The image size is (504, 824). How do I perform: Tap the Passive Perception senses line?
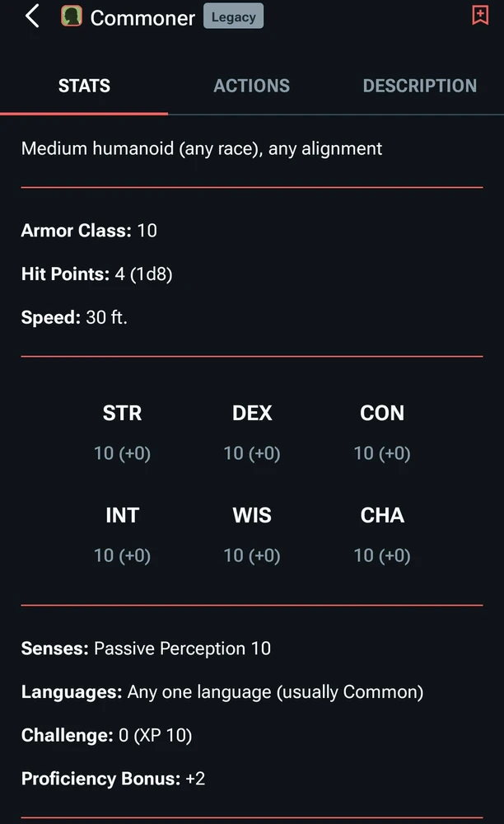pyautogui.click(x=146, y=648)
